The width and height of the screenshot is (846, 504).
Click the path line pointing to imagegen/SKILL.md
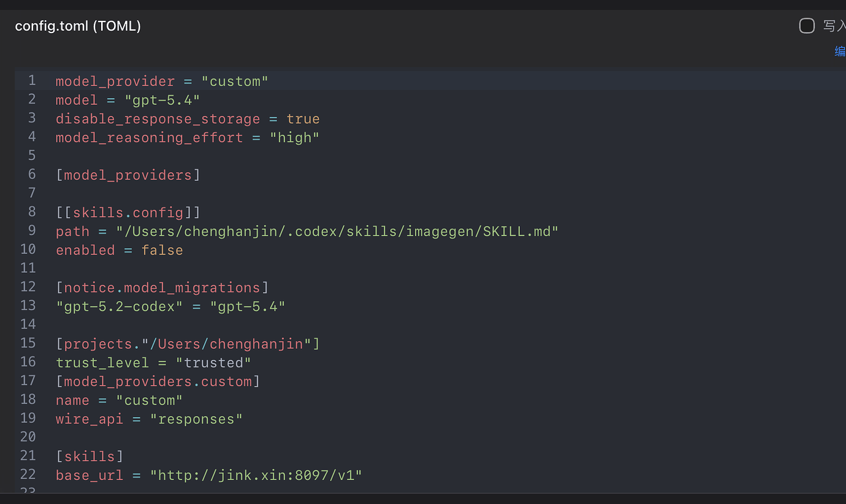(x=307, y=231)
